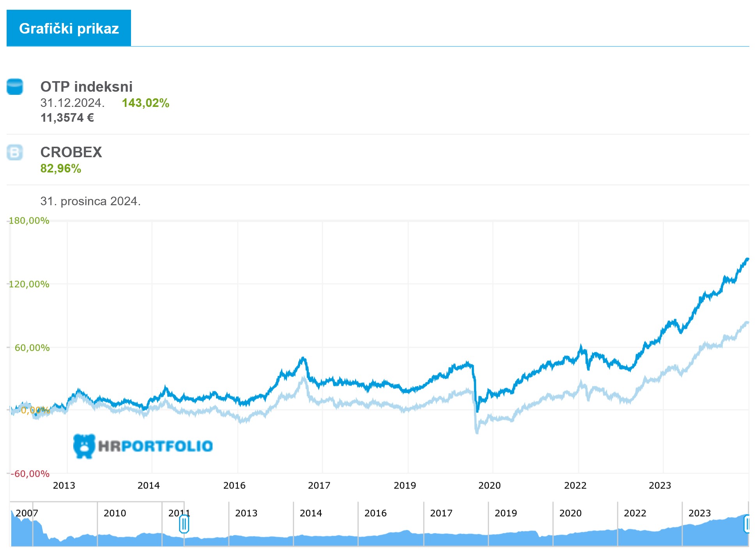
Task: Click the 120,00% y-axis label
Action: click(x=29, y=284)
